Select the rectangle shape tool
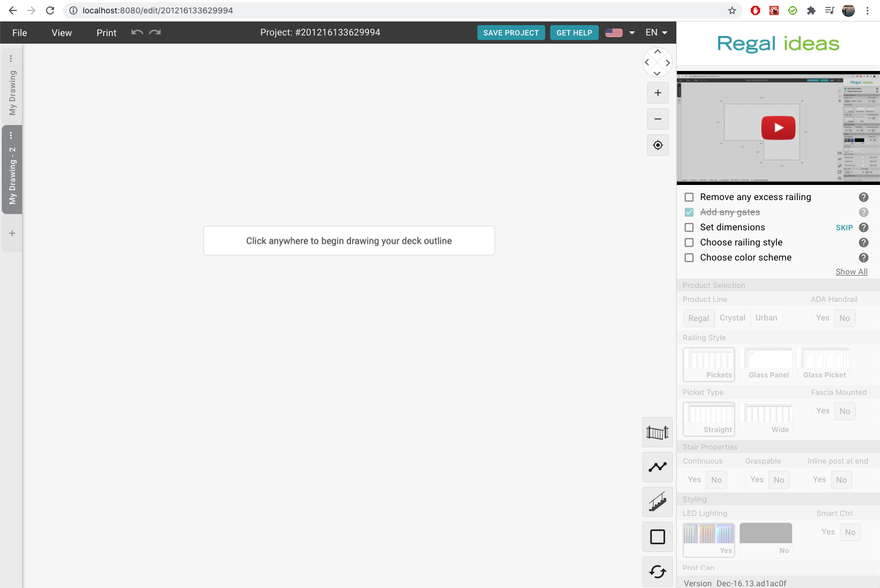This screenshot has width=880, height=588. (x=657, y=537)
